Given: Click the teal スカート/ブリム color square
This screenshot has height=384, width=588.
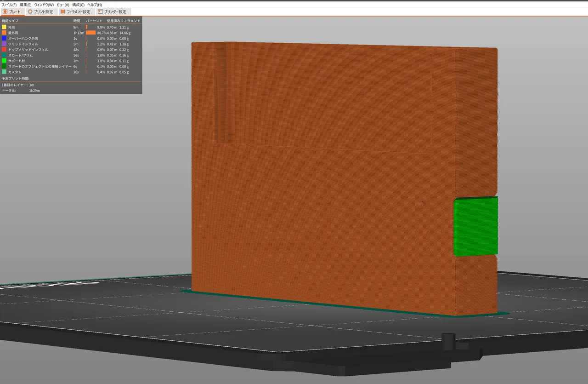Looking at the screenshot, I should (x=4, y=55).
